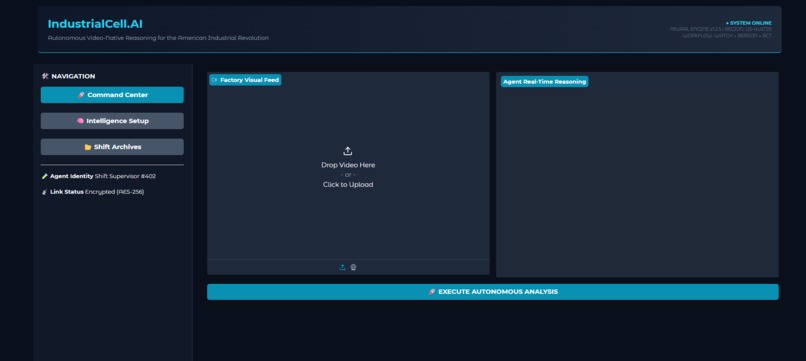The image size is (806, 361).
Task: Click the large upload arrow icon above Drop Video Here
Action: (347, 151)
